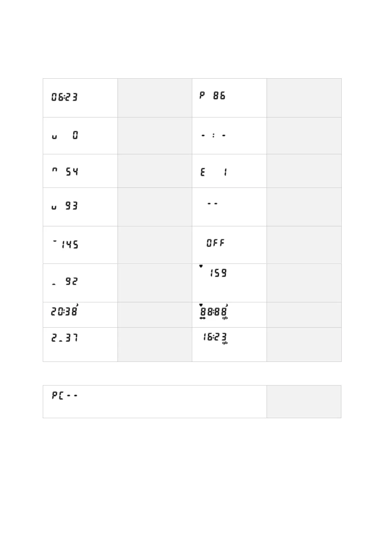
Task: Click the 2_37 display image
Action: tap(65, 338)
